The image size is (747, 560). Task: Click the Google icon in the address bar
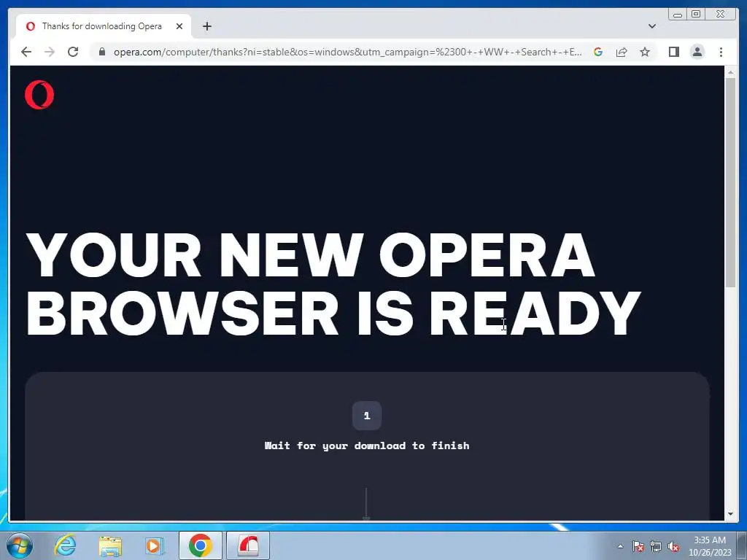pos(598,52)
